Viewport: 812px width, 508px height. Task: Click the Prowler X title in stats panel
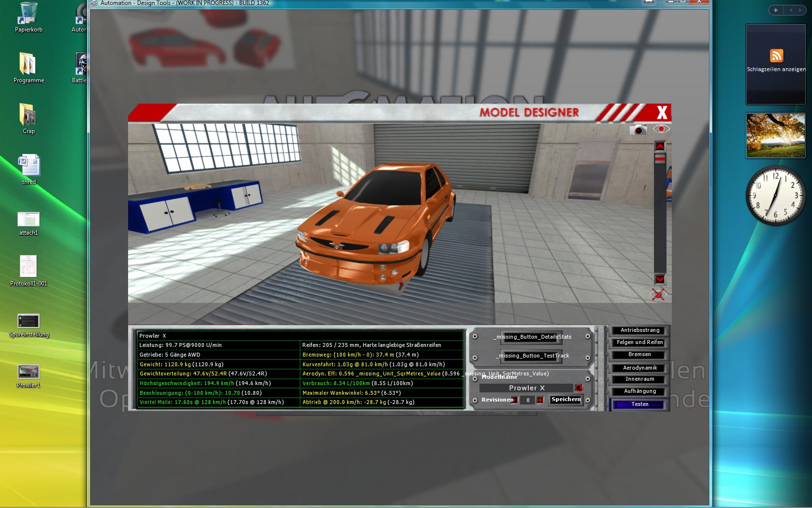pyautogui.click(x=152, y=336)
